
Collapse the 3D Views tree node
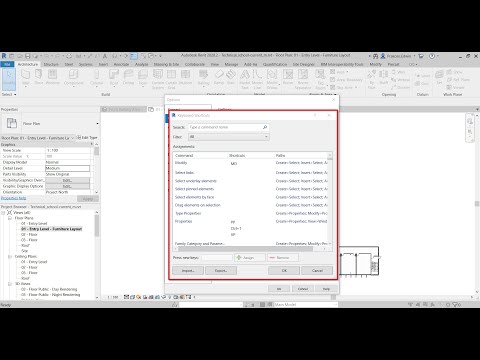point(10,284)
